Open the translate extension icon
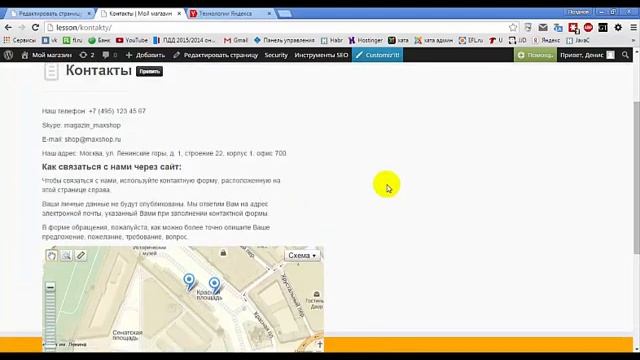640x360 pixels. tap(558, 27)
